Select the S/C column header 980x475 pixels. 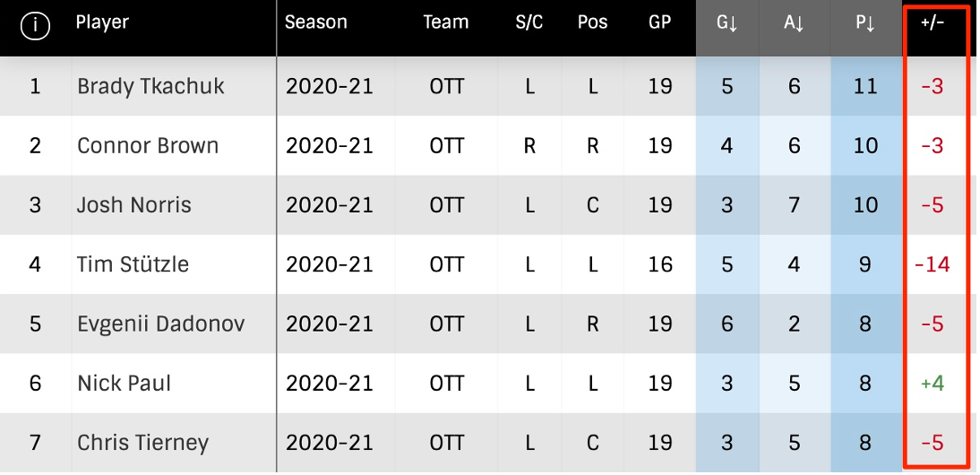coord(529,23)
